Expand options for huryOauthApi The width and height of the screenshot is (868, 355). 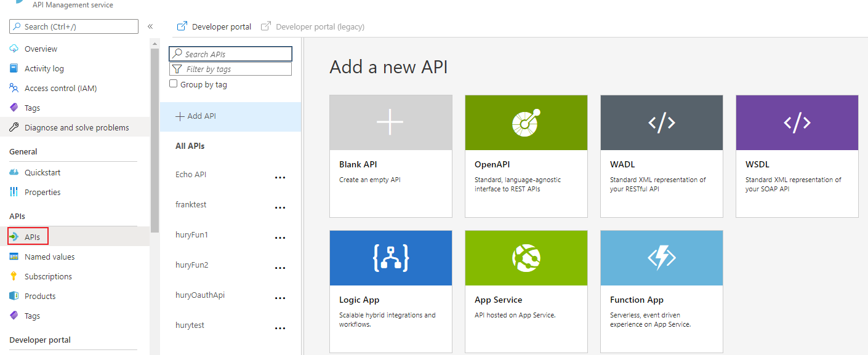tap(280, 298)
